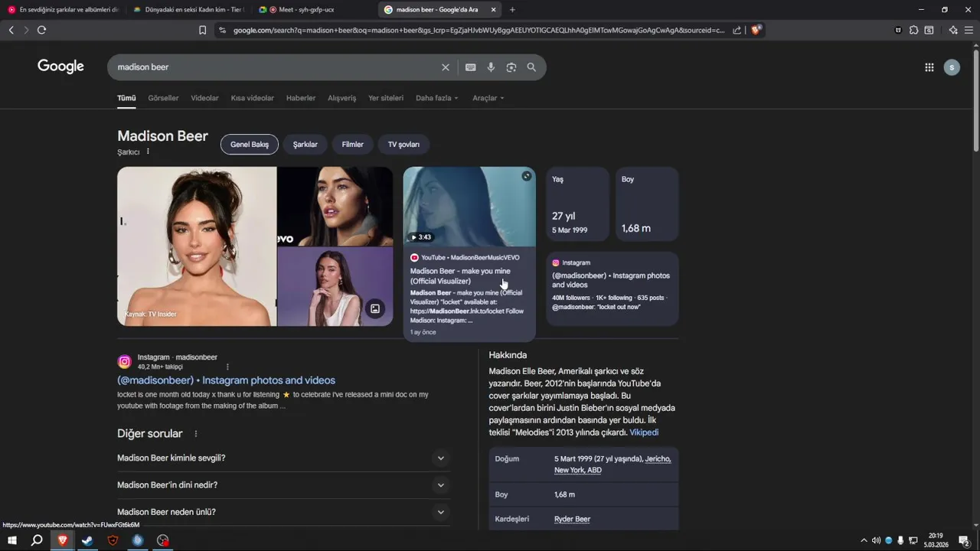Image resolution: width=980 pixels, height=551 pixels.
Task: Bookmark this page via the bookmark icon
Action: tap(202, 30)
